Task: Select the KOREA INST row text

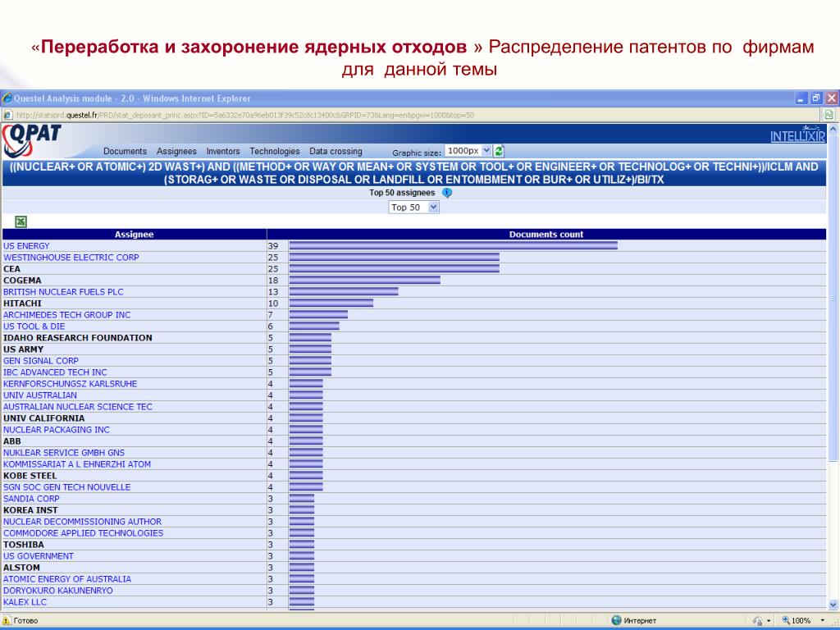Action: point(30,510)
